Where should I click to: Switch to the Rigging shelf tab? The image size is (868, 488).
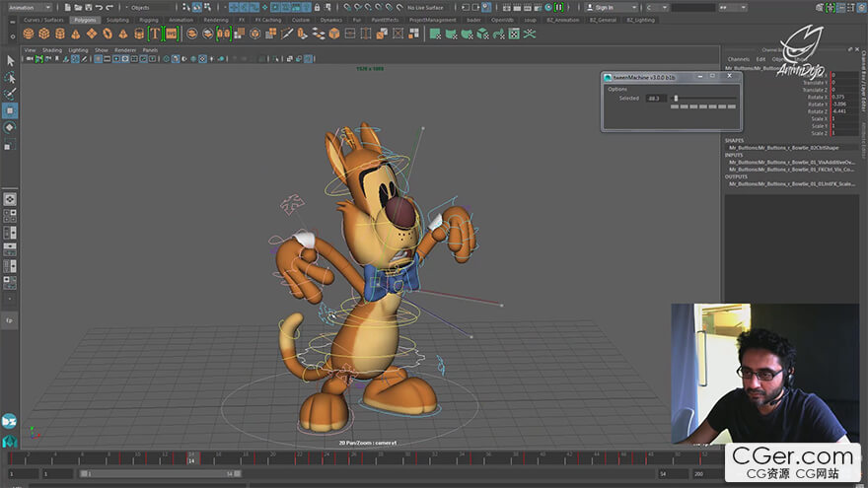pyautogui.click(x=149, y=20)
